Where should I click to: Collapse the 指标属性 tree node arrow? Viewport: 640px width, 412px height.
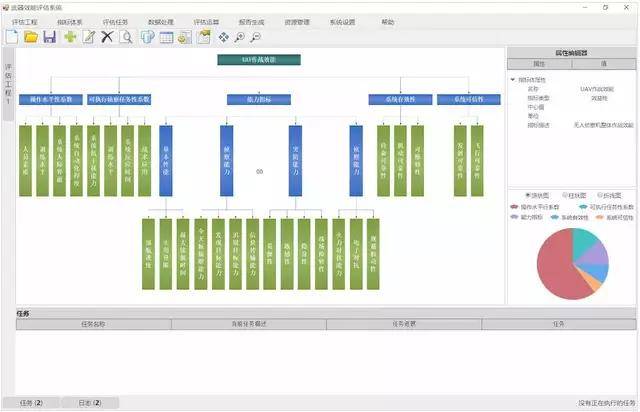click(x=513, y=79)
